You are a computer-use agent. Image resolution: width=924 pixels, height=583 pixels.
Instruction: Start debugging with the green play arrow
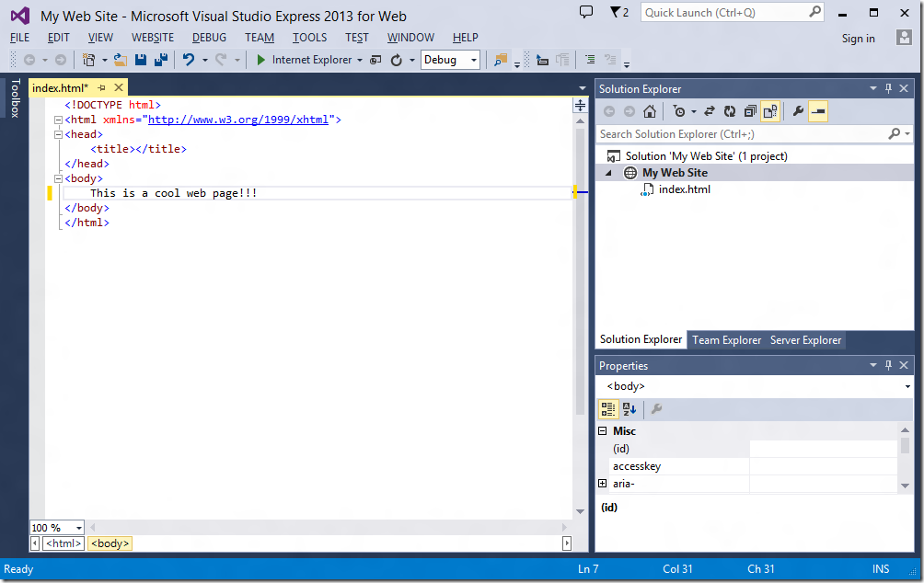260,60
